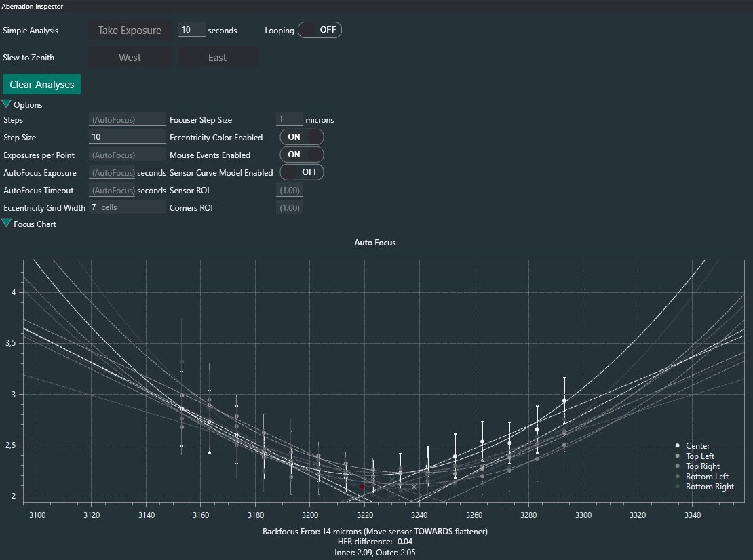
Task: Edit the Steps AutoFocus field
Action: pos(128,119)
